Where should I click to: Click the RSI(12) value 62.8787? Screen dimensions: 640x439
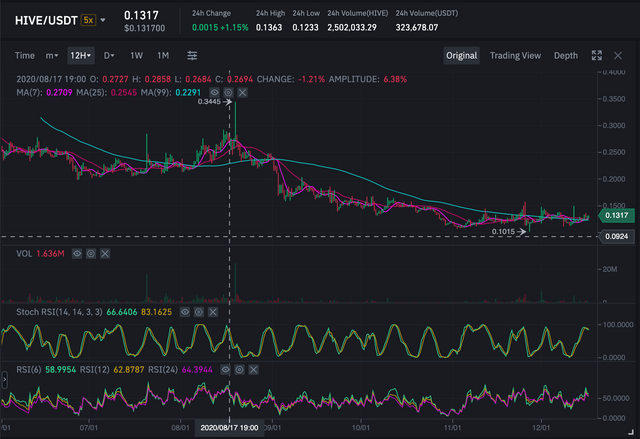[129, 370]
